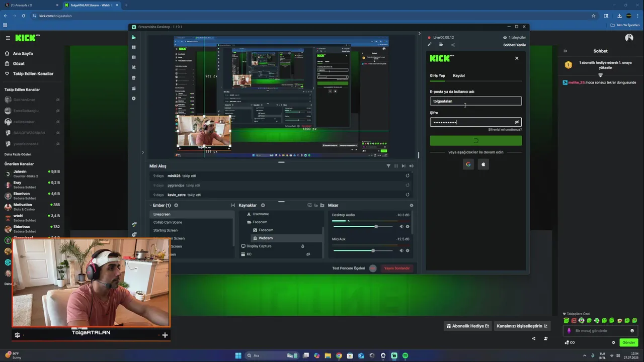Close the Kick login panel
644x362 pixels.
tap(517, 58)
